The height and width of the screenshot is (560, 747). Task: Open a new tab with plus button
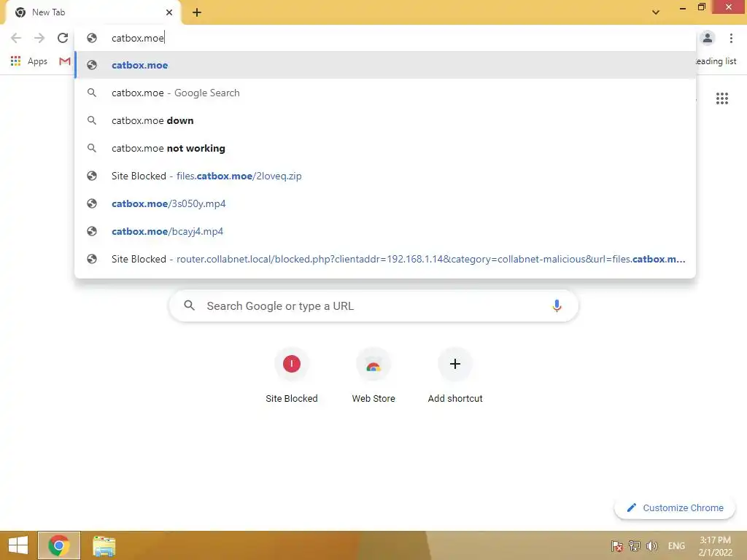pyautogui.click(x=197, y=12)
